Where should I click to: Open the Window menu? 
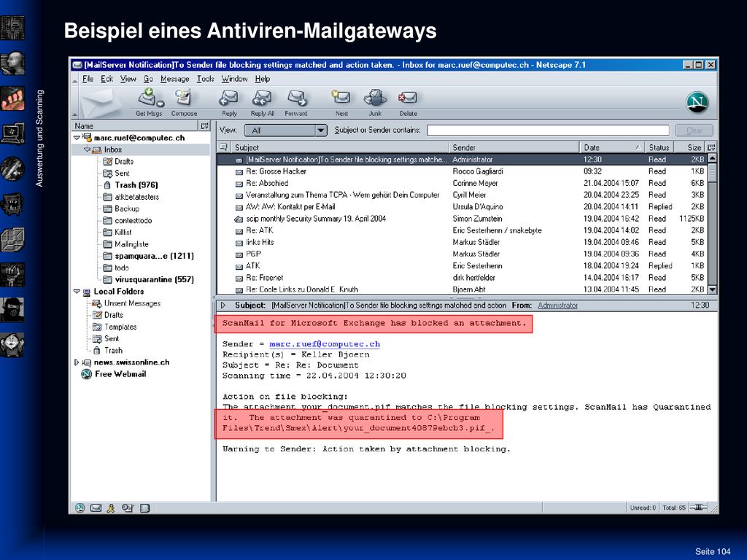point(234,79)
